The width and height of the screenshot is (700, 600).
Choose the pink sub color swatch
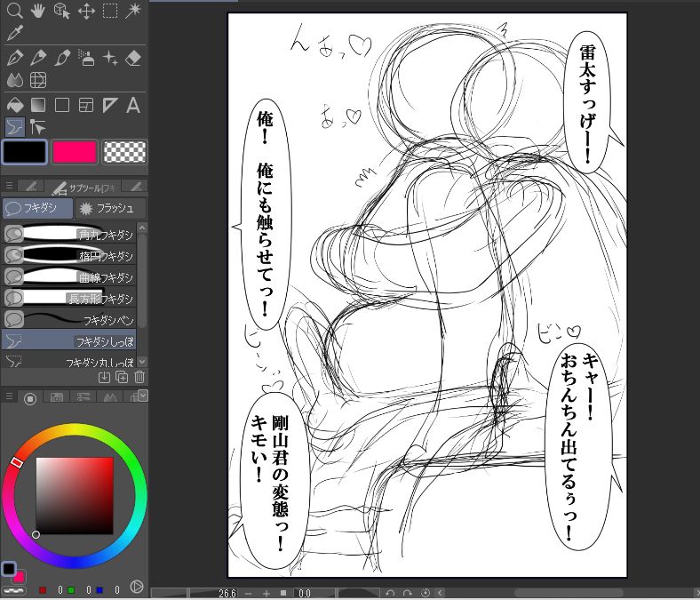tap(75, 152)
